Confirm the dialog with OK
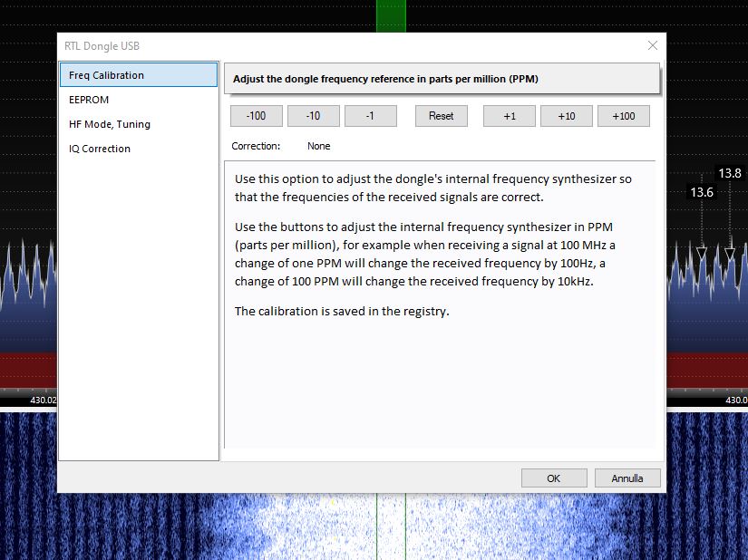Screen dimensions: 748x560 click(x=554, y=478)
